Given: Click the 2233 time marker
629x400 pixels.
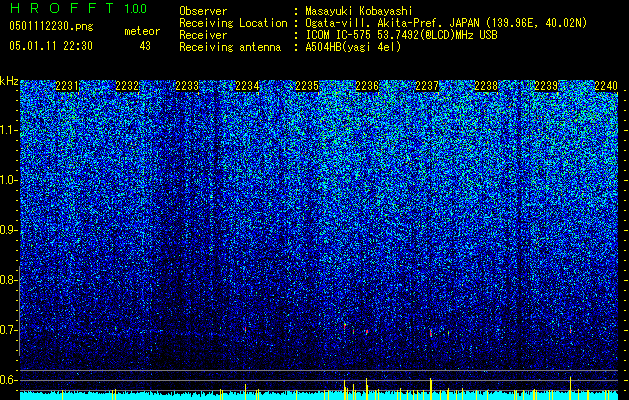Looking at the screenshot, I should click(x=187, y=86).
